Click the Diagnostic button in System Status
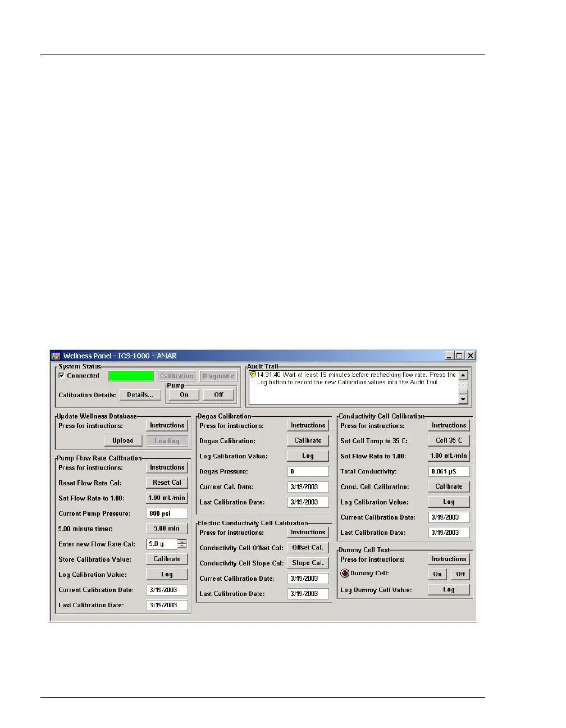 pos(218,376)
